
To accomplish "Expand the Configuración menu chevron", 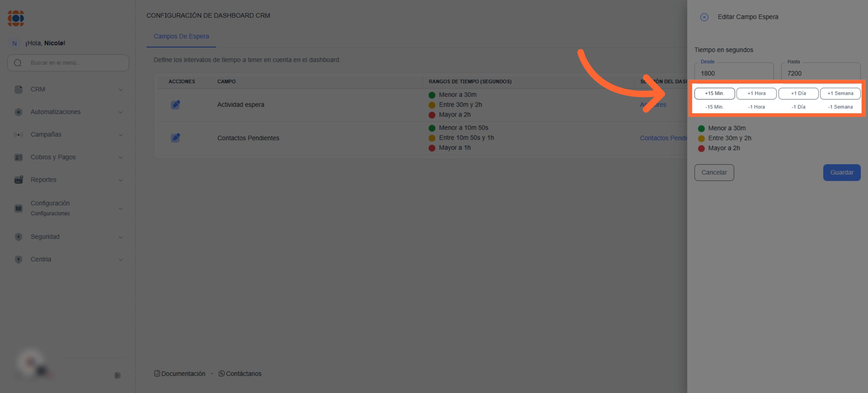I will (x=121, y=208).
